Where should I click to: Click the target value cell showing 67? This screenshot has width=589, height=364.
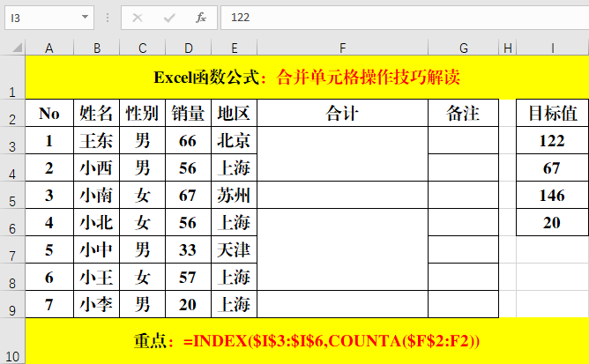coord(553,168)
